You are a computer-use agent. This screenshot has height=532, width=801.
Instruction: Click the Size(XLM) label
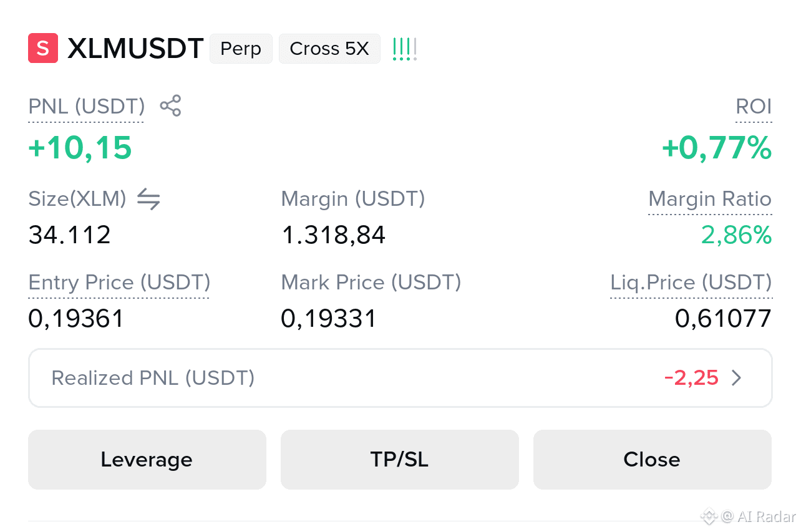tap(77, 199)
